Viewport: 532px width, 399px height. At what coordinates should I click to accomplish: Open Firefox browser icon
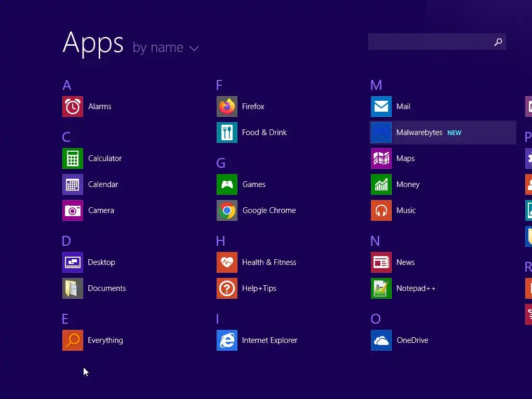coord(227,107)
